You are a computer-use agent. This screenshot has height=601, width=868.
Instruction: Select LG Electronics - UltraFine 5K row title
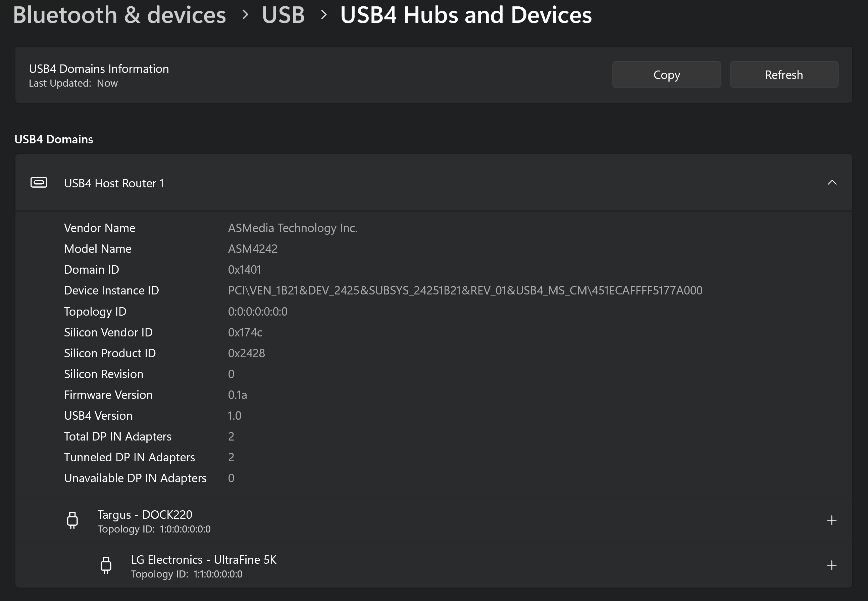[204, 560]
